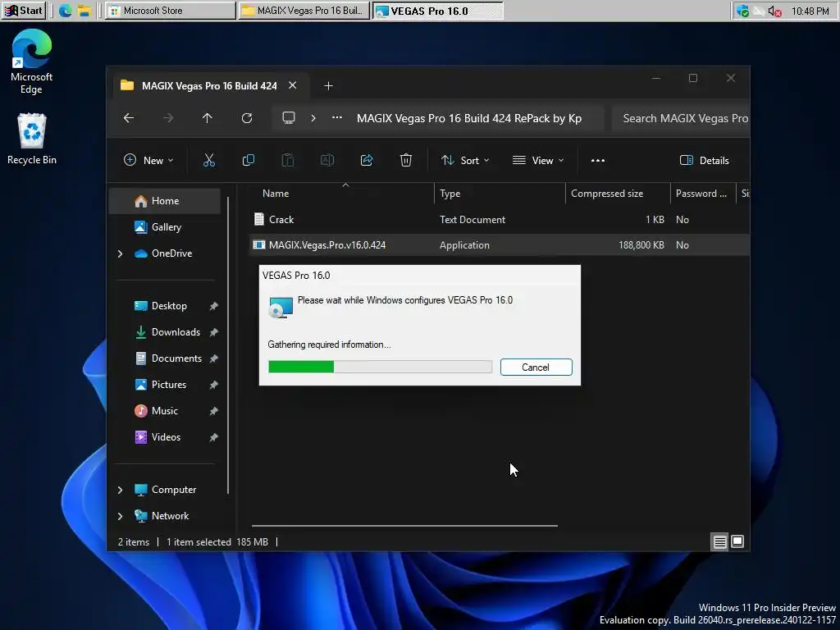840x630 pixels.
Task: Sort by Password column header
Action: click(703, 194)
